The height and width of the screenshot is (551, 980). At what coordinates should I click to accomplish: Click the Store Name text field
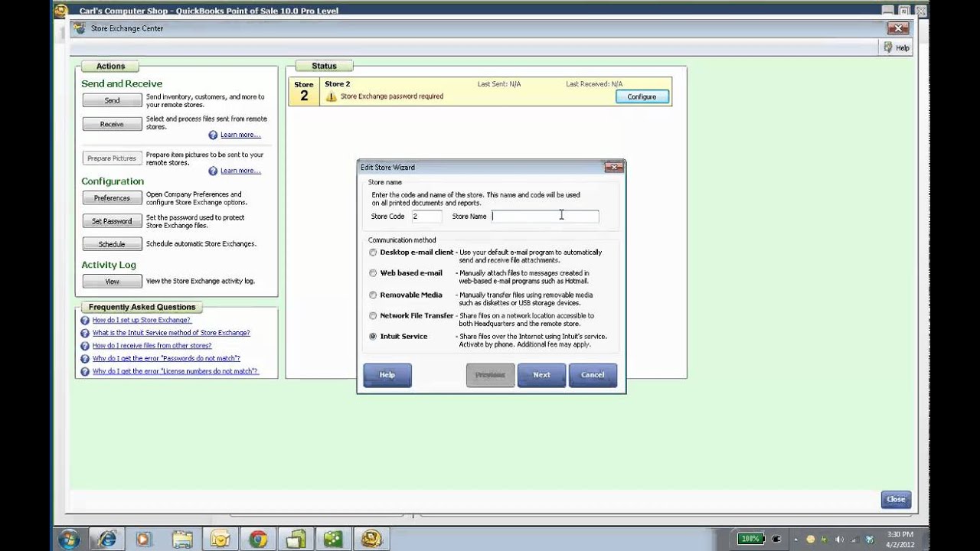click(545, 217)
